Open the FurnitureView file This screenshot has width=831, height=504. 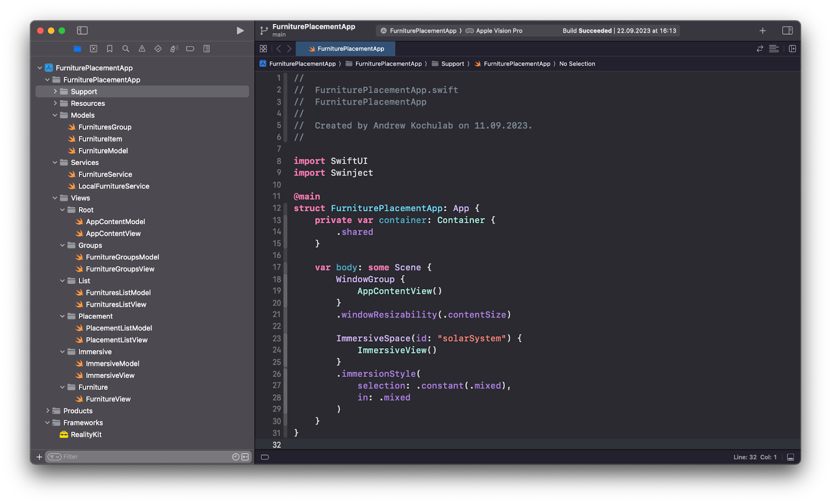pos(103,399)
